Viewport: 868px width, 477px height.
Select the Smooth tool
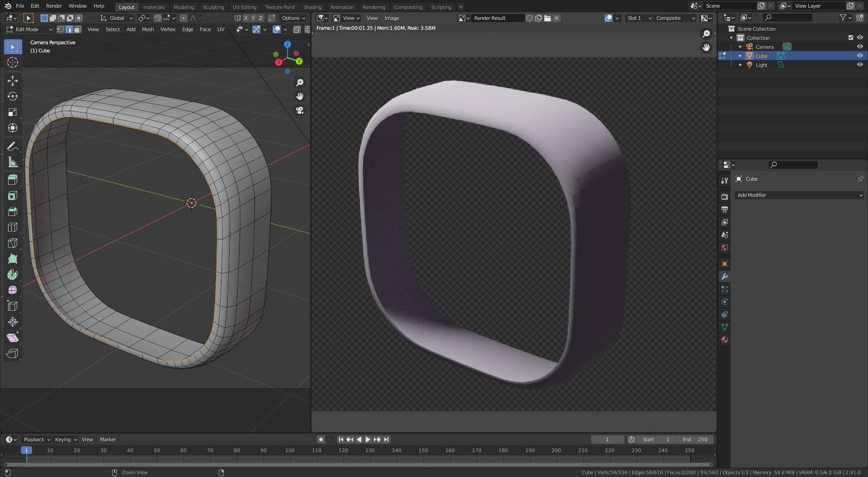[x=13, y=290]
